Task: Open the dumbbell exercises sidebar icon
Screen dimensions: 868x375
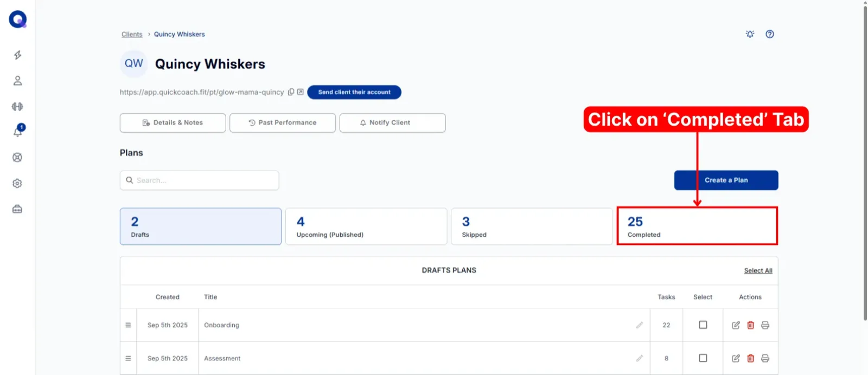Action: [x=17, y=106]
